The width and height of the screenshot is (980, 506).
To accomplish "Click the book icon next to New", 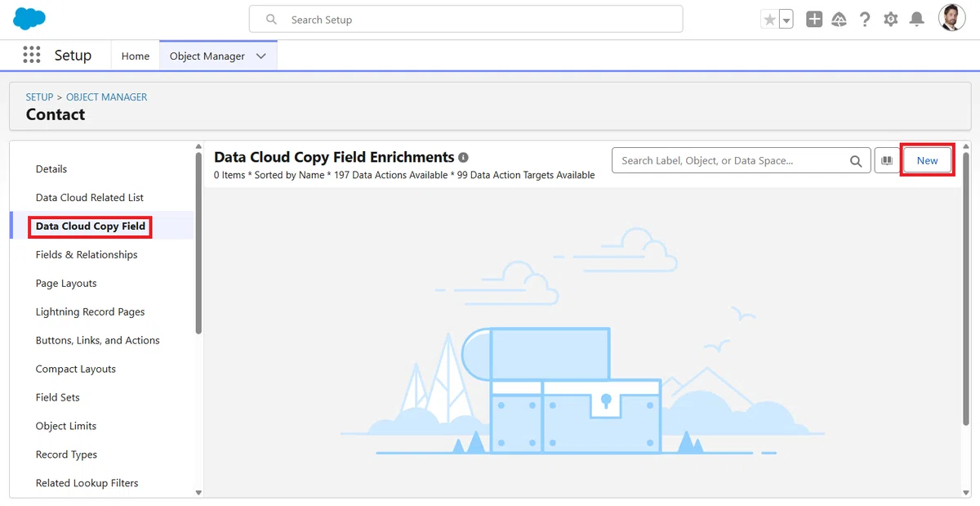I will coord(886,160).
